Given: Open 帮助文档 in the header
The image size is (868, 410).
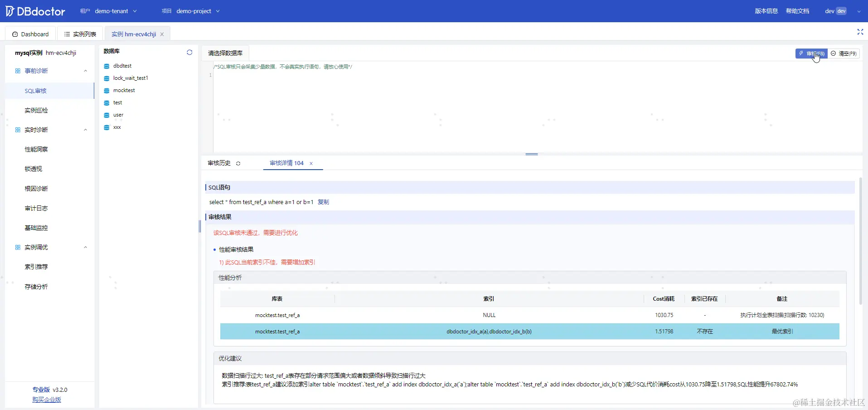Looking at the screenshot, I should (x=797, y=11).
